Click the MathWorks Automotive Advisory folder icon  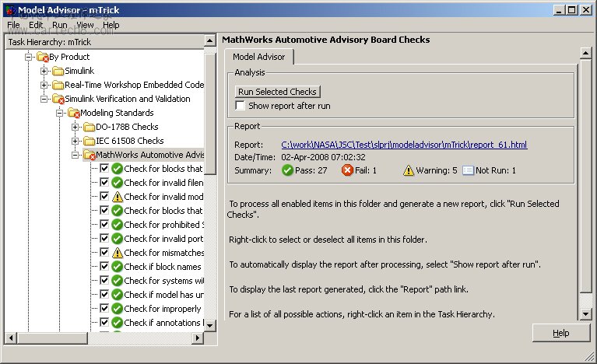point(89,155)
